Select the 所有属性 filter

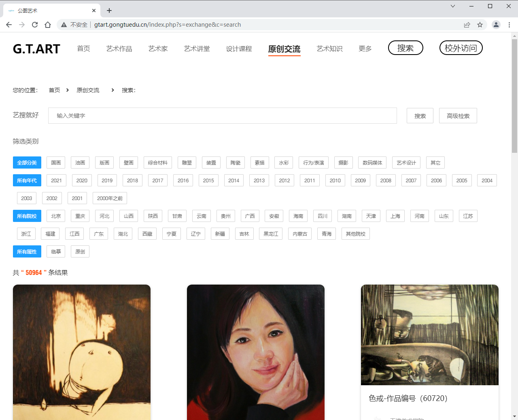point(27,251)
